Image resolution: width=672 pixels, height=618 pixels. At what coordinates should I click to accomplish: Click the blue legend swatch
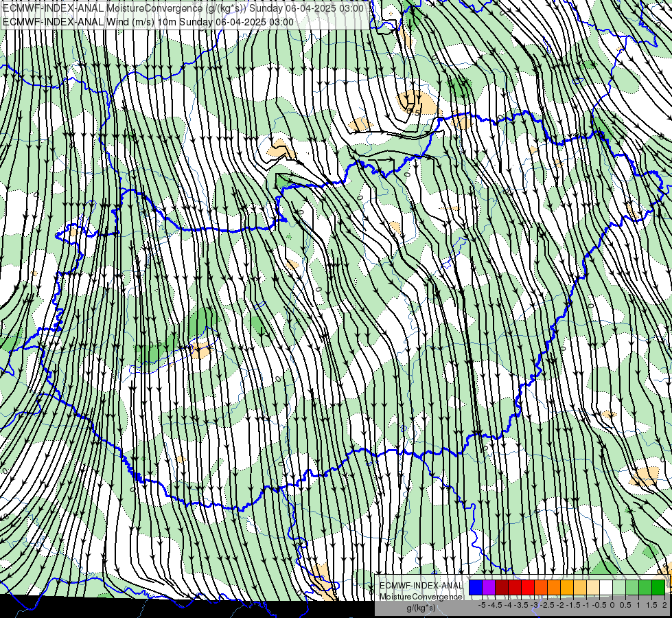(x=476, y=588)
